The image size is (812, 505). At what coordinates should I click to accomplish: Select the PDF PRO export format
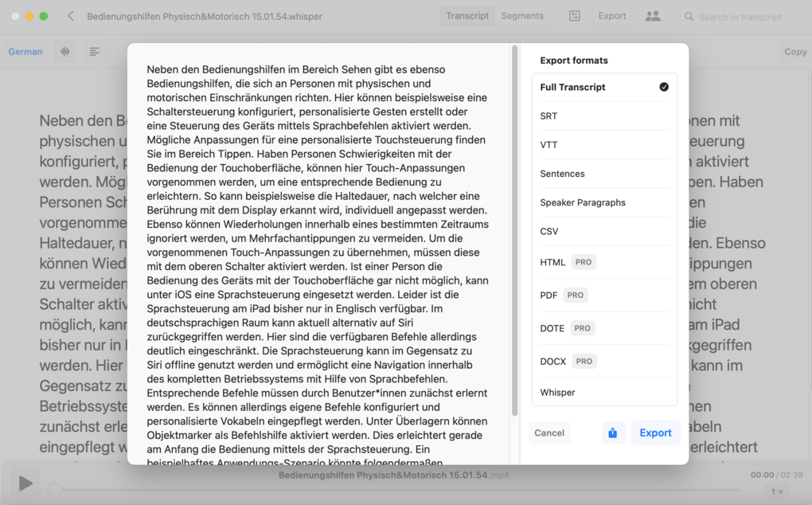[604, 296]
